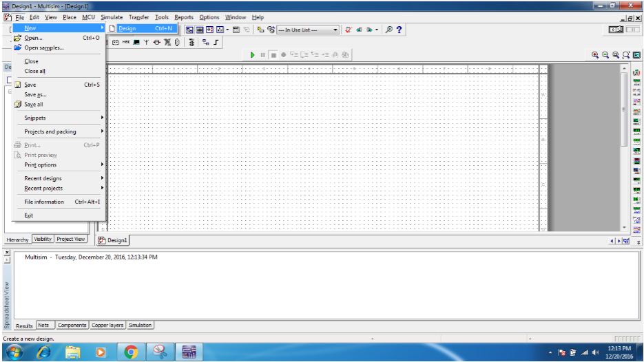The height and width of the screenshot is (362, 644).
Task: Select File information menu entry
Action: (59, 202)
